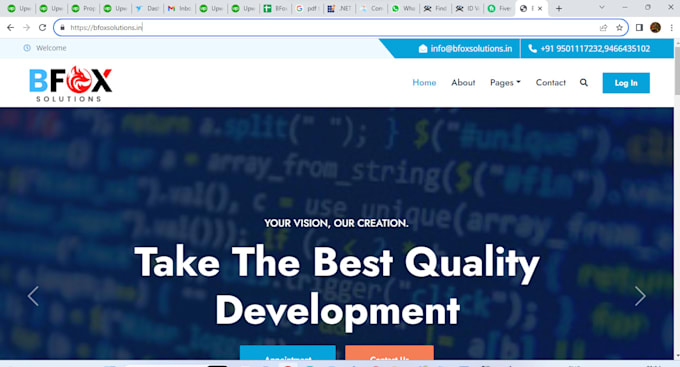Switch to the first Upwork tab
This screenshot has width=680, height=367.
[x=19, y=8]
